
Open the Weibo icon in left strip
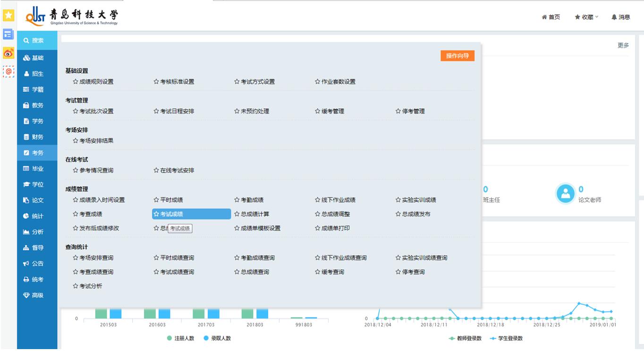tap(8, 53)
